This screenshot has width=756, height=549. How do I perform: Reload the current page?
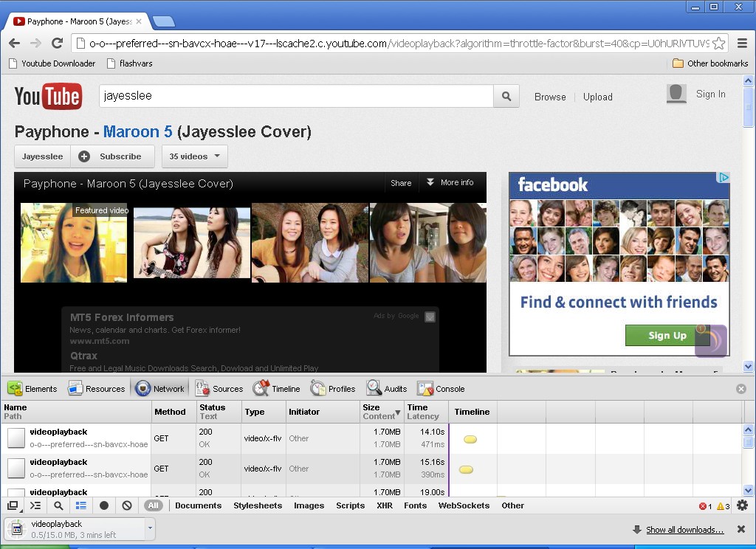57,44
